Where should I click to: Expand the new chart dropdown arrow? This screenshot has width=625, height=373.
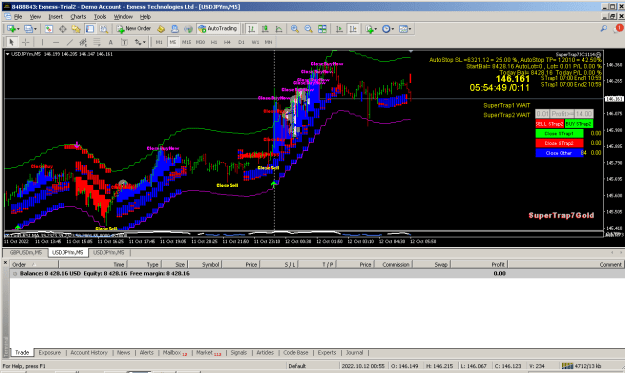coord(18,29)
